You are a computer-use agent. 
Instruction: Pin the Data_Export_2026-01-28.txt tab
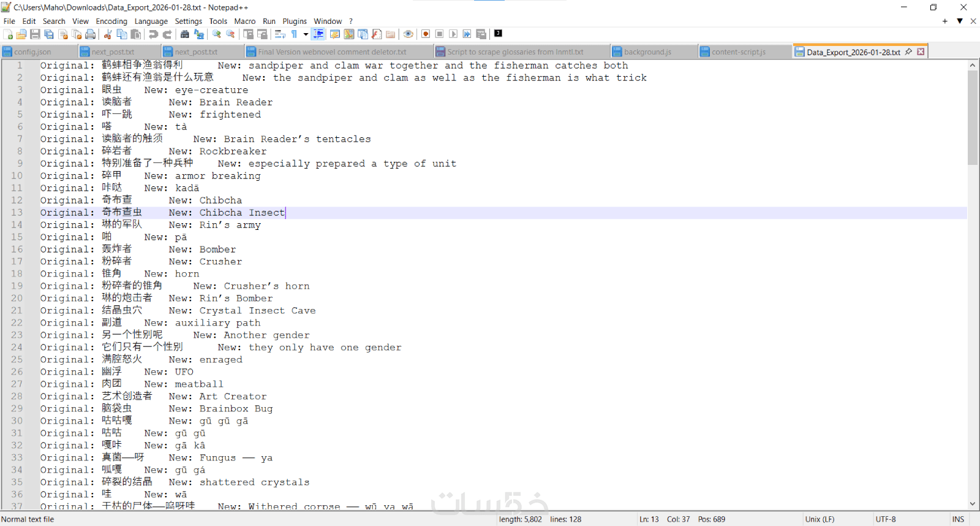tap(908, 52)
